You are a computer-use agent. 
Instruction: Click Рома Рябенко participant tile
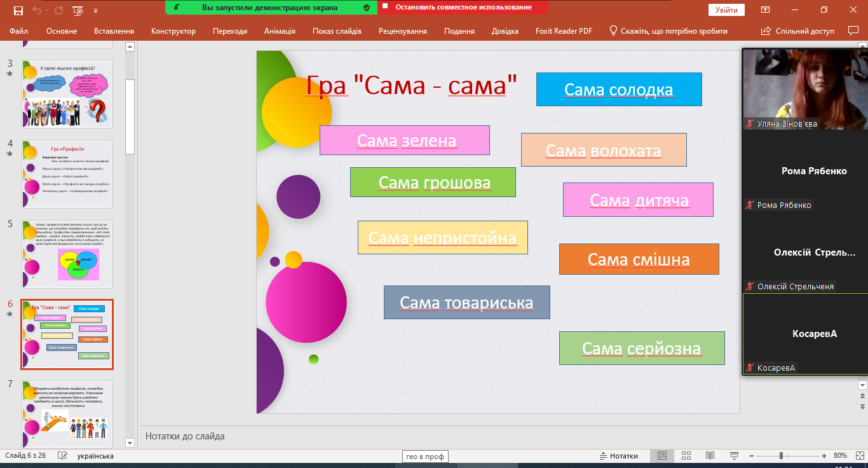[x=805, y=171]
